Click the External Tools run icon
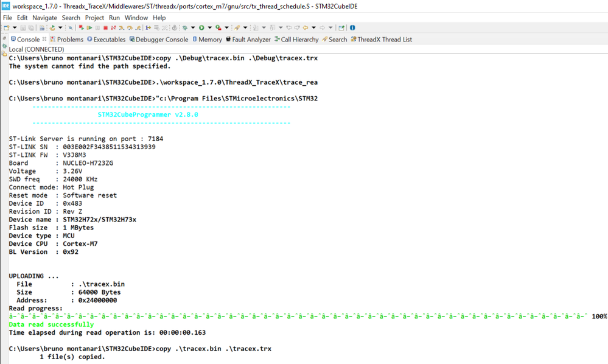The height and width of the screenshot is (364, 608). pyautogui.click(x=218, y=28)
